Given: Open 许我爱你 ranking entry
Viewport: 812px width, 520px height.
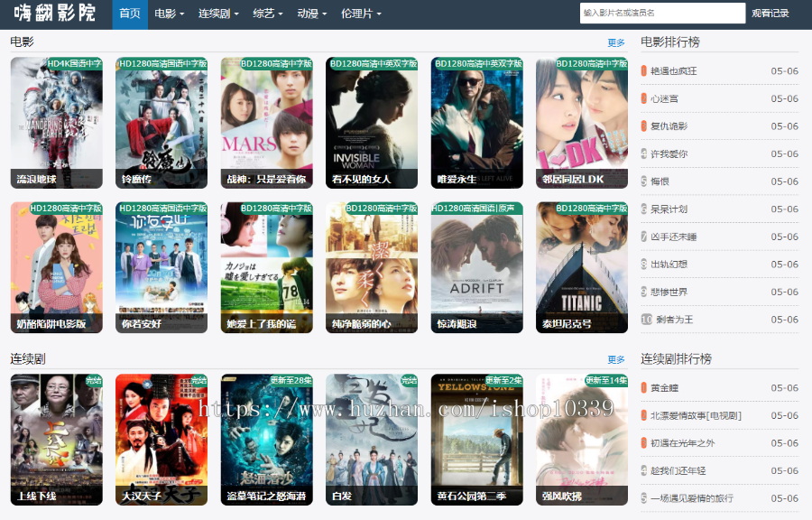Looking at the screenshot, I should coord(669,153).
